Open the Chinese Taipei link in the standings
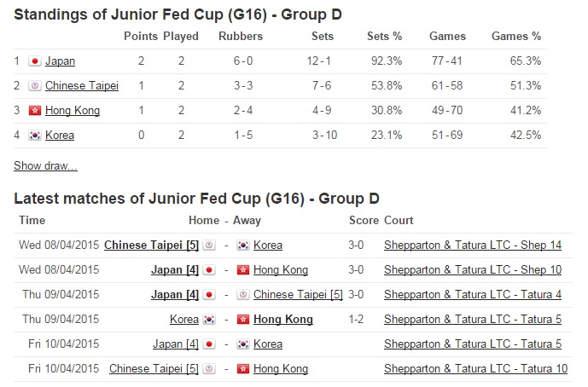Screen dimensions: 588x387 click(82, 85)
